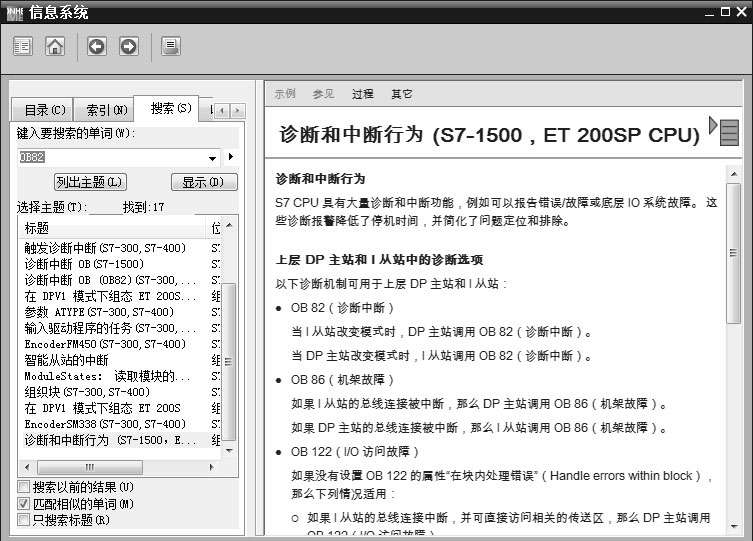The height and width of the screenshot is (541, 753).
Task: Click the print topic toolbar icon
Action: tap(170, 47)
